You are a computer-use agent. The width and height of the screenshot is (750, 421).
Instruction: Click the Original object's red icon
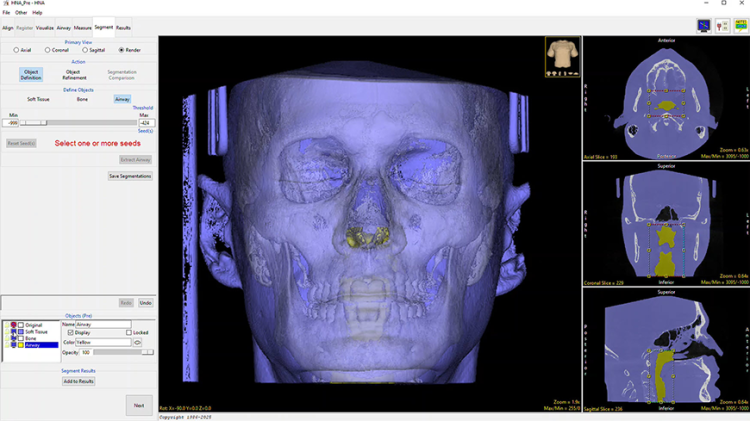(12, 325)
